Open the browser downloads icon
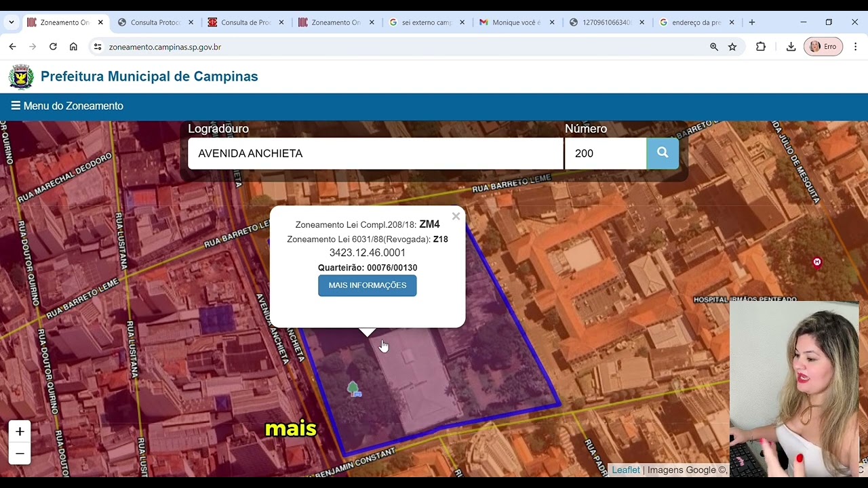868x488 pixels. click(791, 47)
